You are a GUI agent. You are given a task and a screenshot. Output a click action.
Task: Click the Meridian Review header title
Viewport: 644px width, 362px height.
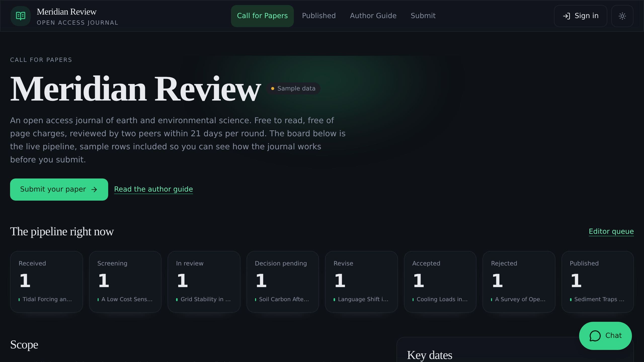(x=66, y=12)
